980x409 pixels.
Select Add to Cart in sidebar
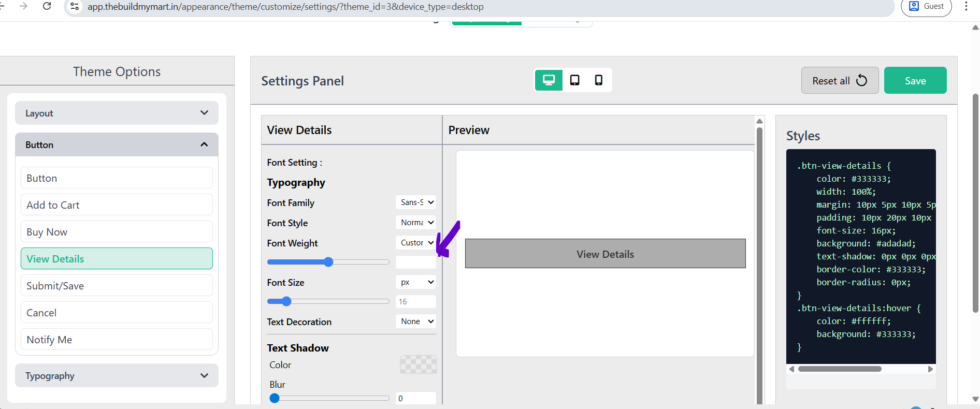tap(117, 205)
